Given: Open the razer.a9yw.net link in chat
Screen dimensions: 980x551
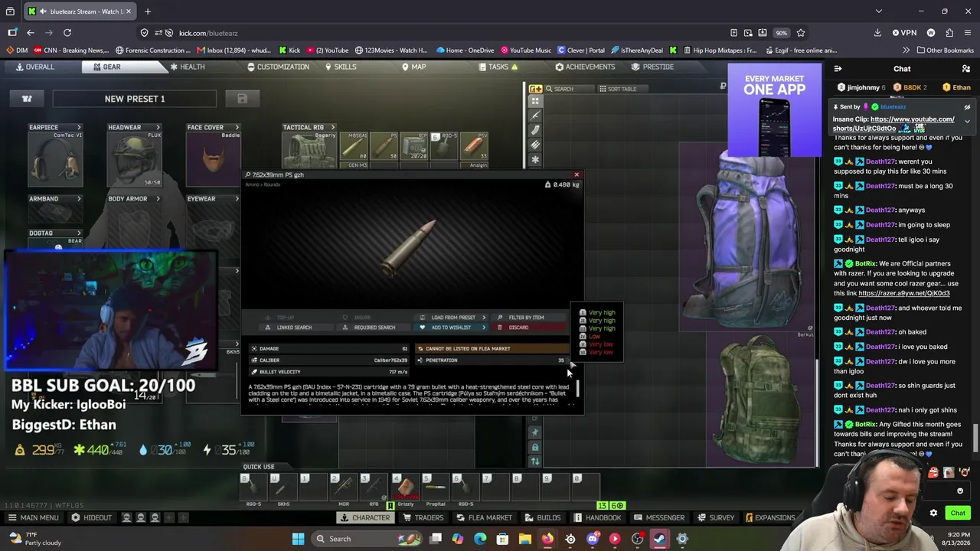Looking at the screenshot, I should pos(904,293).
